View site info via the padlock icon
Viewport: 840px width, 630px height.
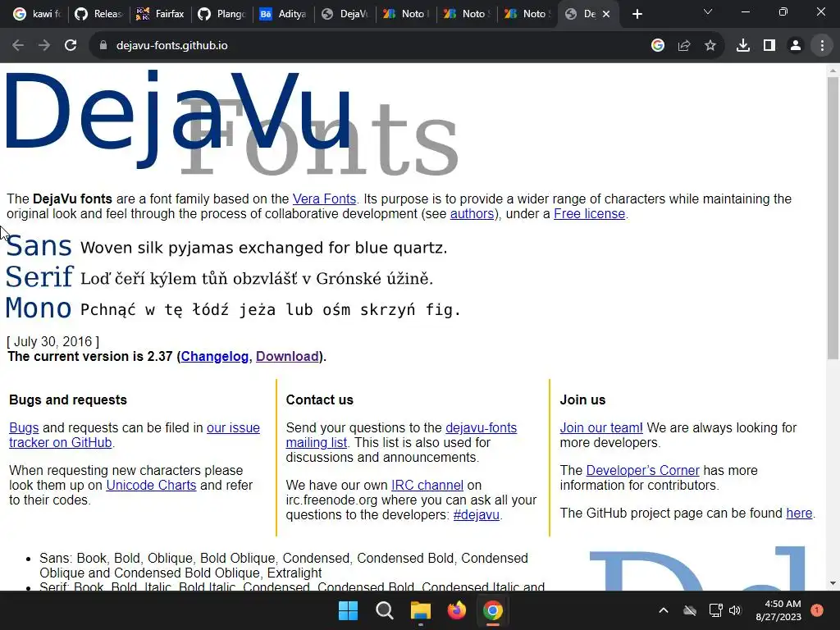(103, 46)
